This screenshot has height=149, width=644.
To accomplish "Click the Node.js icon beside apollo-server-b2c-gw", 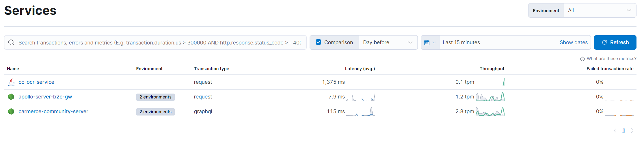I will point(11,97).
